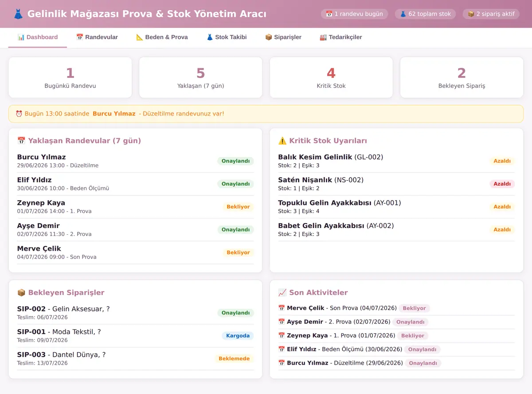This screenshot has width=532, height=394.
Task: Open the Beden & Prova tab
Action: tap(162, 37)
